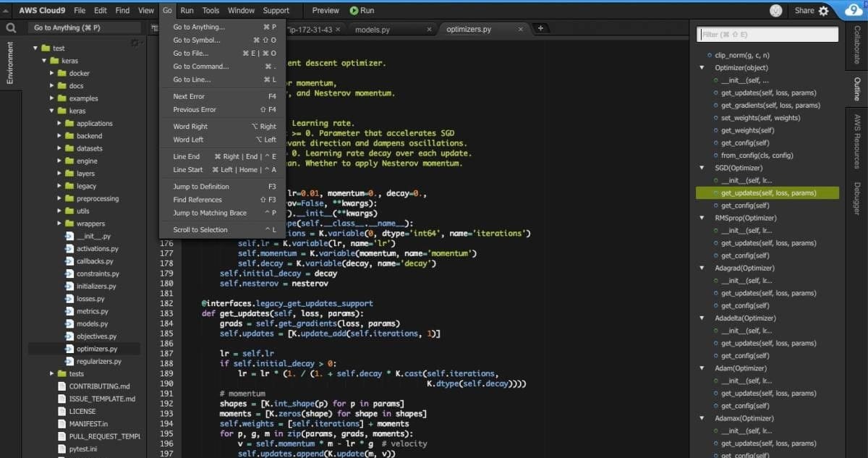This screenshot has height=458, width=868.
Task: Click the Go to Anything search field
Action: [85, 27]
